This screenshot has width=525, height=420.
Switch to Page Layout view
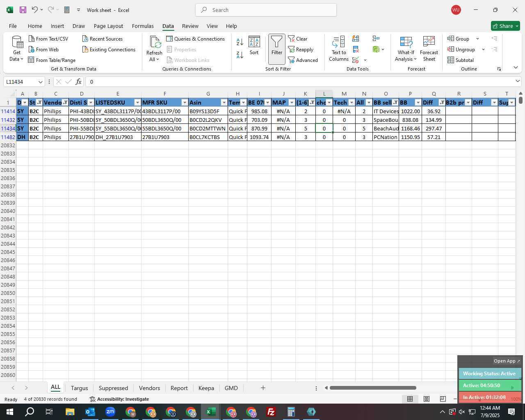(x=427, y=399)
